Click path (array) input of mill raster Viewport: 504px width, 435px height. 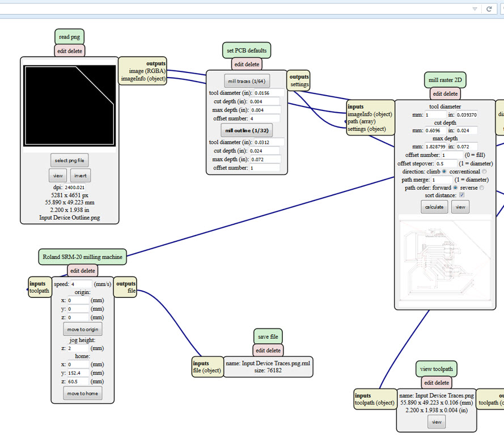click(x=361, y=121)
